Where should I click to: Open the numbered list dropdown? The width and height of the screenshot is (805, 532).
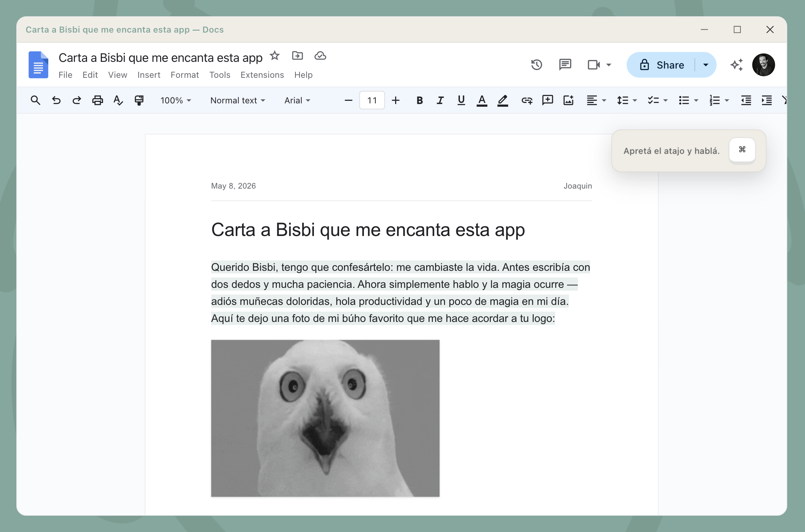719,100
